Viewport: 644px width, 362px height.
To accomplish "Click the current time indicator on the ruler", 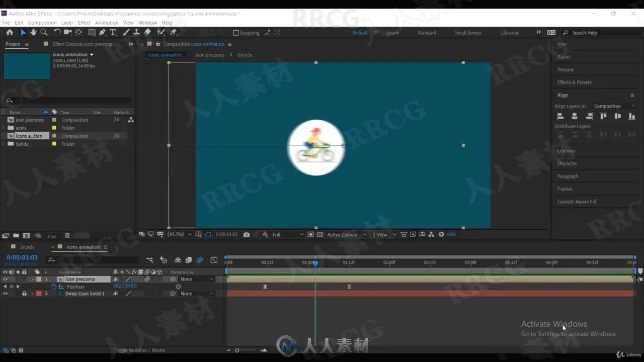I will pos(315,263).
